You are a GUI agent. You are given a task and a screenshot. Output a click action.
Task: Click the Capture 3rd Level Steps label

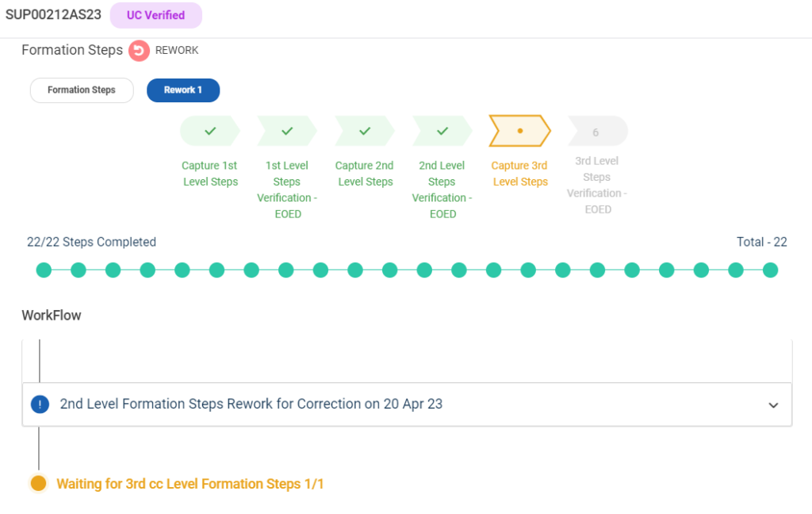519,174
